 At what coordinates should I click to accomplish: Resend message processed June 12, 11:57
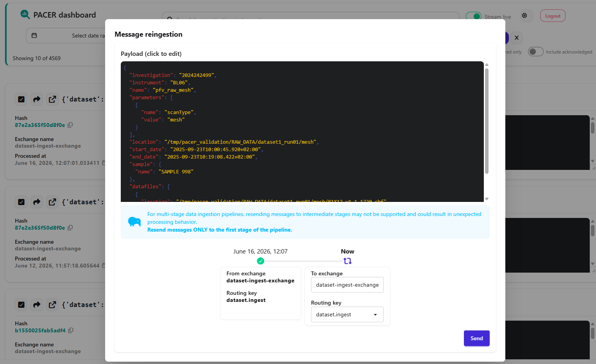[37, 202]
